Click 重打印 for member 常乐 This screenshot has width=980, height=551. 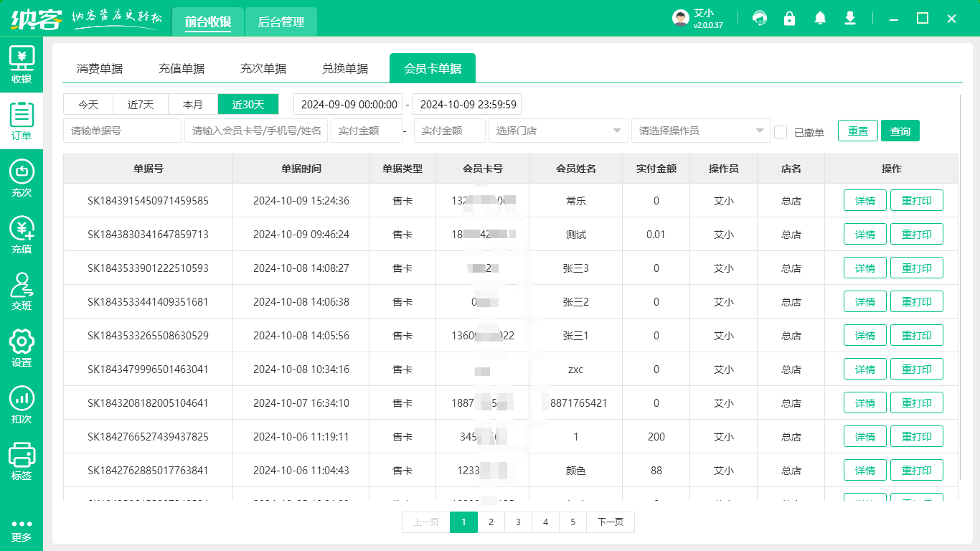[x=917, y=201]
